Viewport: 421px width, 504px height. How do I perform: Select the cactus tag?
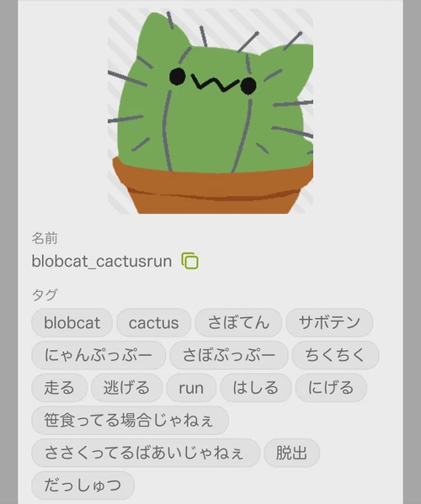pos(154,323)
